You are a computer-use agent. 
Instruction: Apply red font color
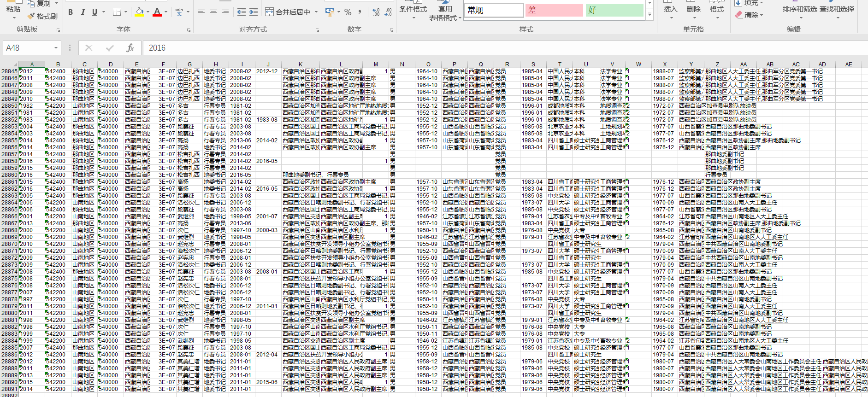coord(157,12)
